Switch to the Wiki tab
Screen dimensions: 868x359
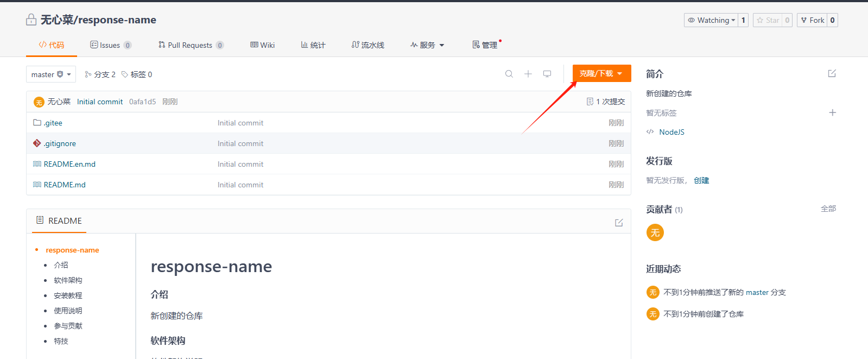coord(263,45)
